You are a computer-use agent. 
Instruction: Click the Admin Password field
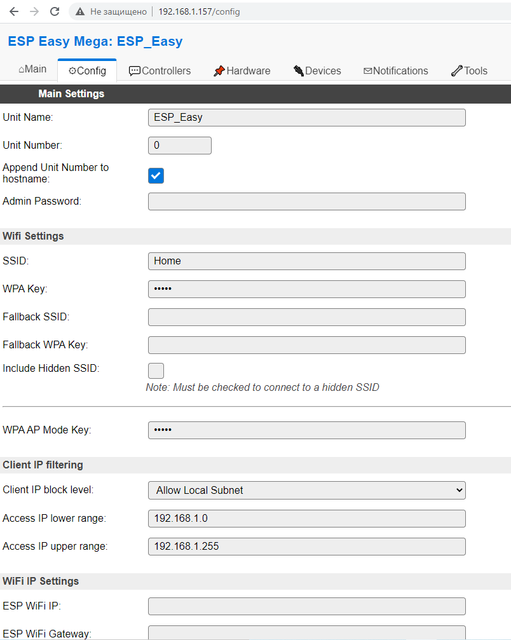click(x=307, y=202)
